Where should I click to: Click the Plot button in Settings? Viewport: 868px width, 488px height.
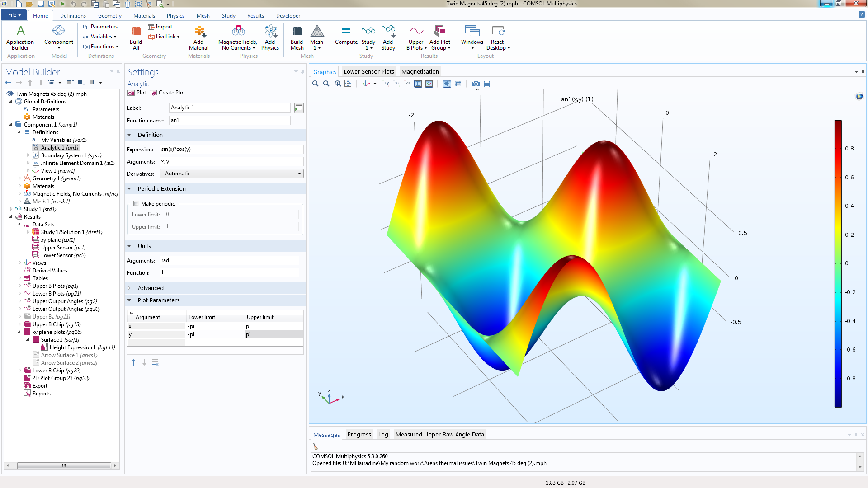click(x=137, y=93)
